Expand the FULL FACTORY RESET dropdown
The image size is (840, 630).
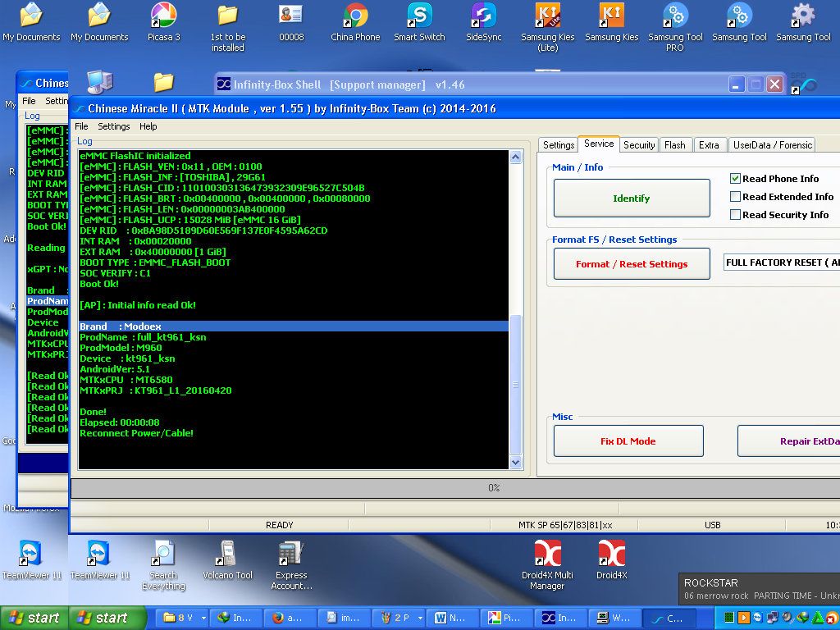(782, 262)
